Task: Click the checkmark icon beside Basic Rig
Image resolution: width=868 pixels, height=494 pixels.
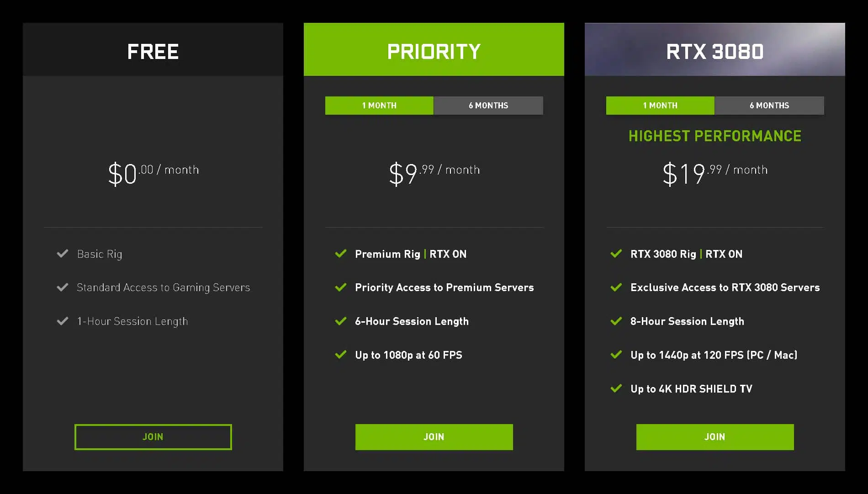Action: pyautogui.click(x=63, y=253)
